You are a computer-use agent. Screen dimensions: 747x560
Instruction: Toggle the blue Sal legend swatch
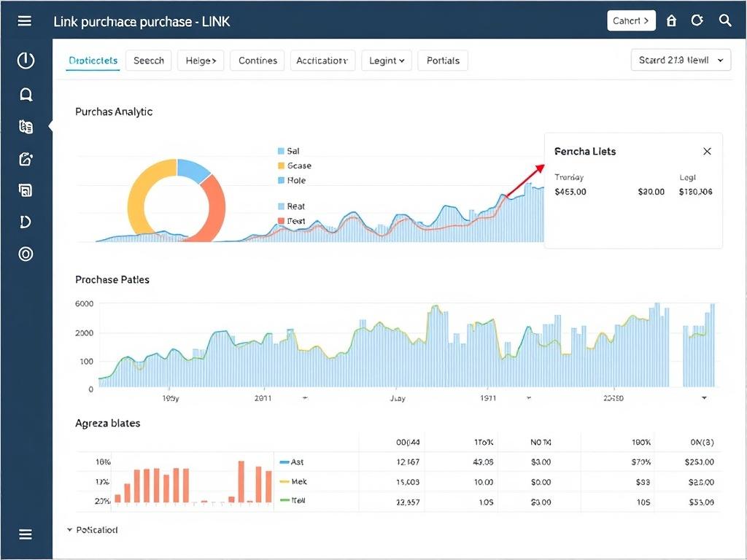click(281, 151)
